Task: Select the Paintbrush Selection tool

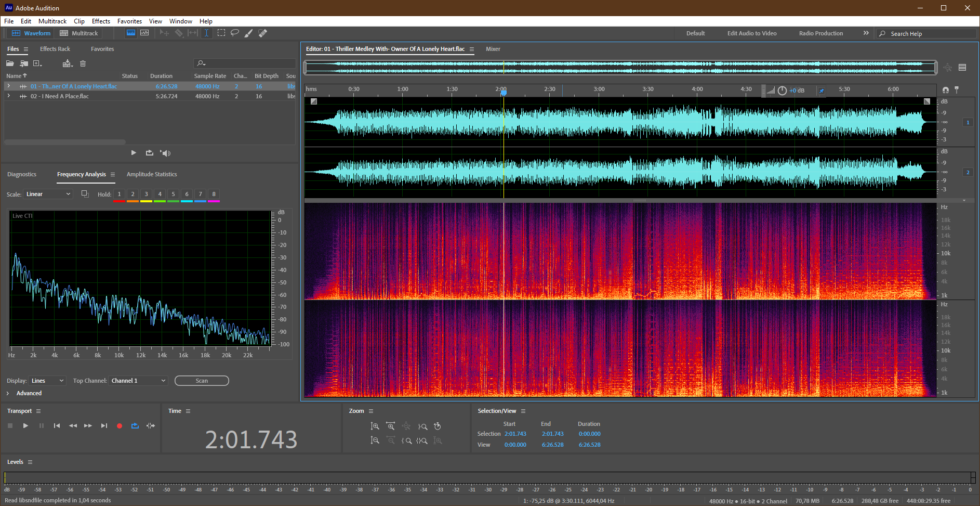Action: (x=249, y=33)
